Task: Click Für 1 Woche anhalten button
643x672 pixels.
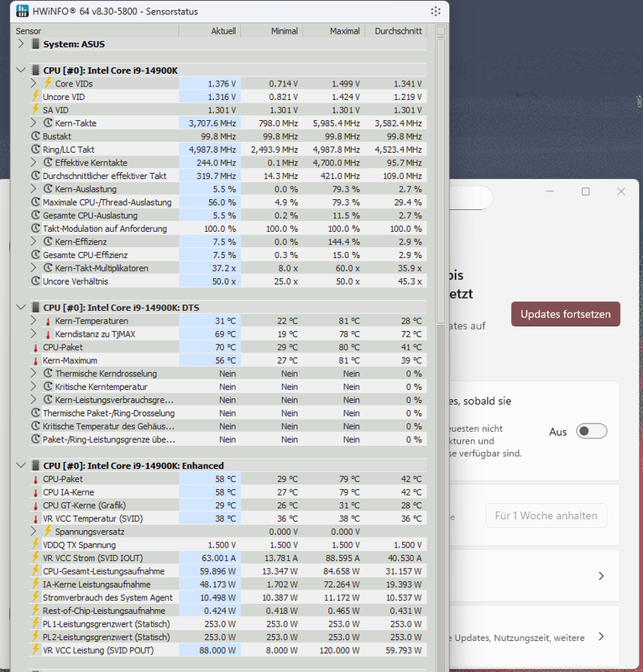Action: (x=546, y=516)
